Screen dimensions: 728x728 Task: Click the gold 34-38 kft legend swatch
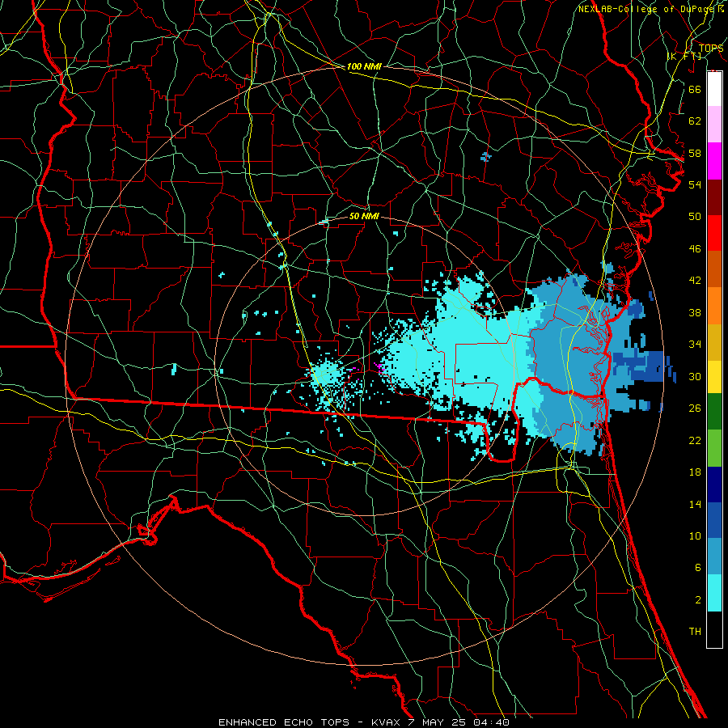coord(714,341)
